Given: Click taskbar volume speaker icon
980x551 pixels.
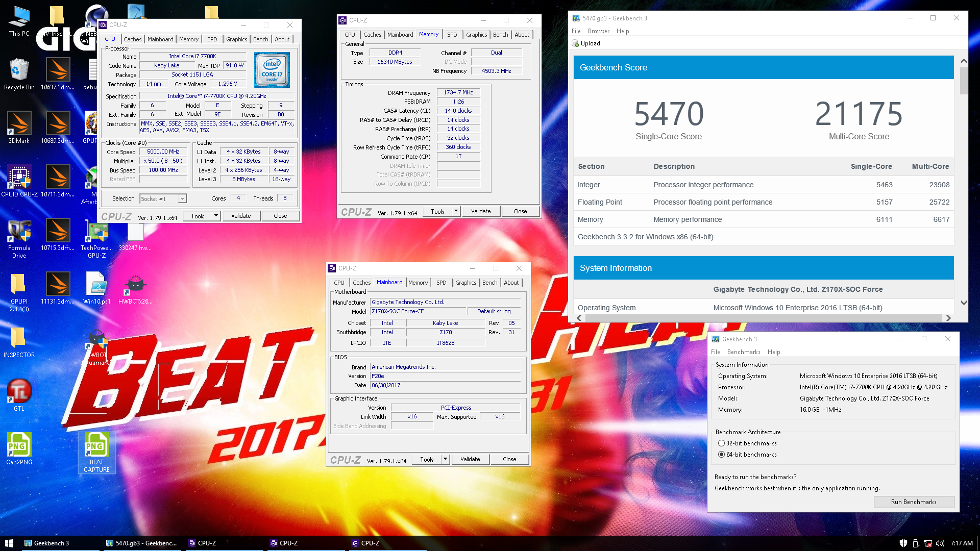Looking at the screenshot, I should [940, 543].
